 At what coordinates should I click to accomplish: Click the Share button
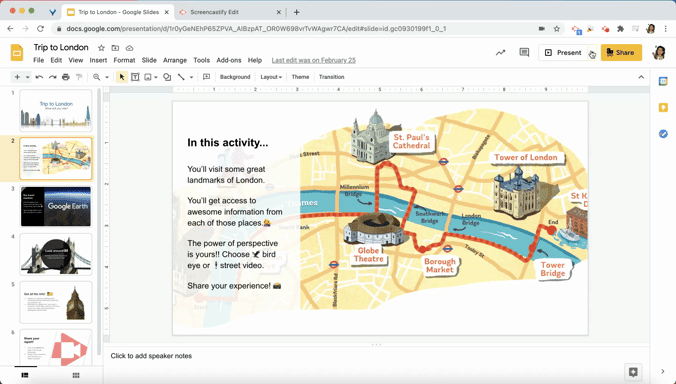coord(621,53)
